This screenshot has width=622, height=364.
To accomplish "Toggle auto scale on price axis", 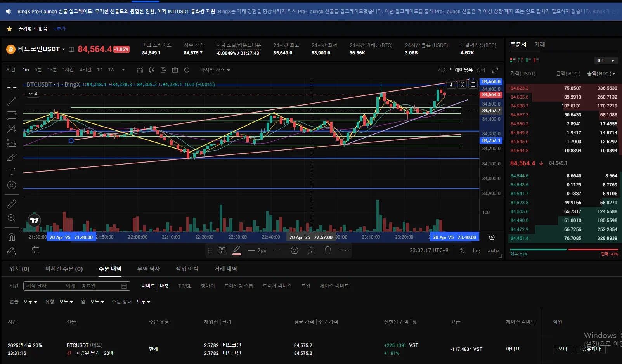I will (493, 251).
